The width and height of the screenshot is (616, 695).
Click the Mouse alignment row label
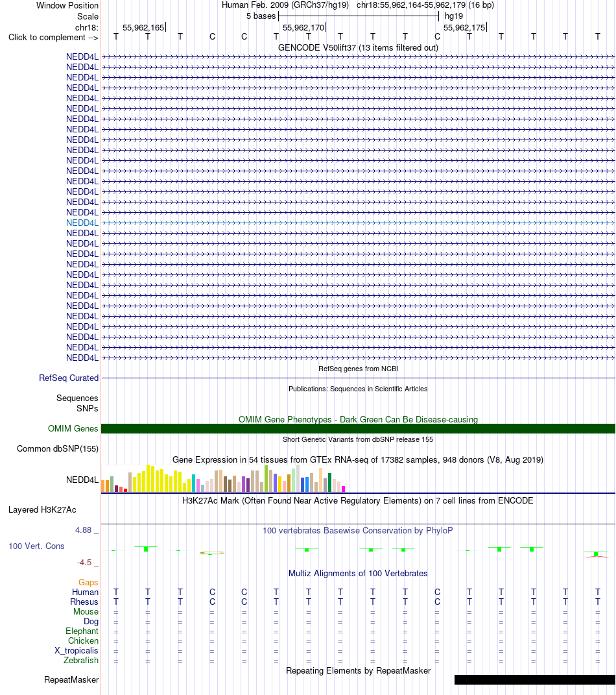point(86,612)
